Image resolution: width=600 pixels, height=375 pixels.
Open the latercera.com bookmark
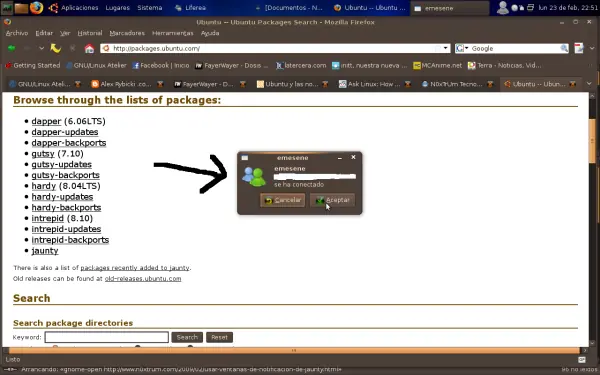point(301,65)
